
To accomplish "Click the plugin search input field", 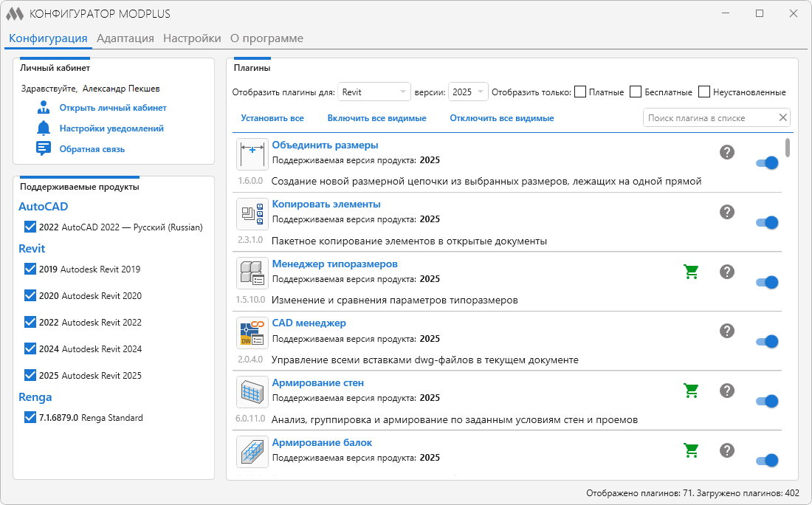I will click(709, 118).
